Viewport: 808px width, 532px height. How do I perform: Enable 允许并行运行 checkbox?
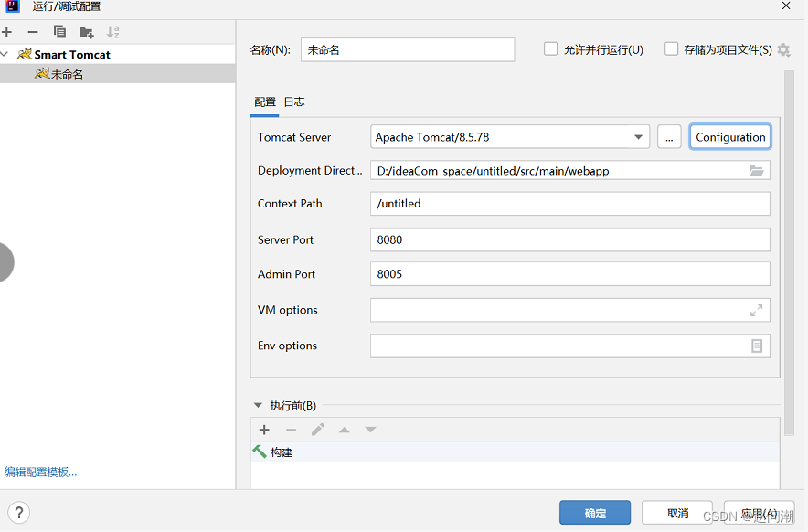[551, 49]
